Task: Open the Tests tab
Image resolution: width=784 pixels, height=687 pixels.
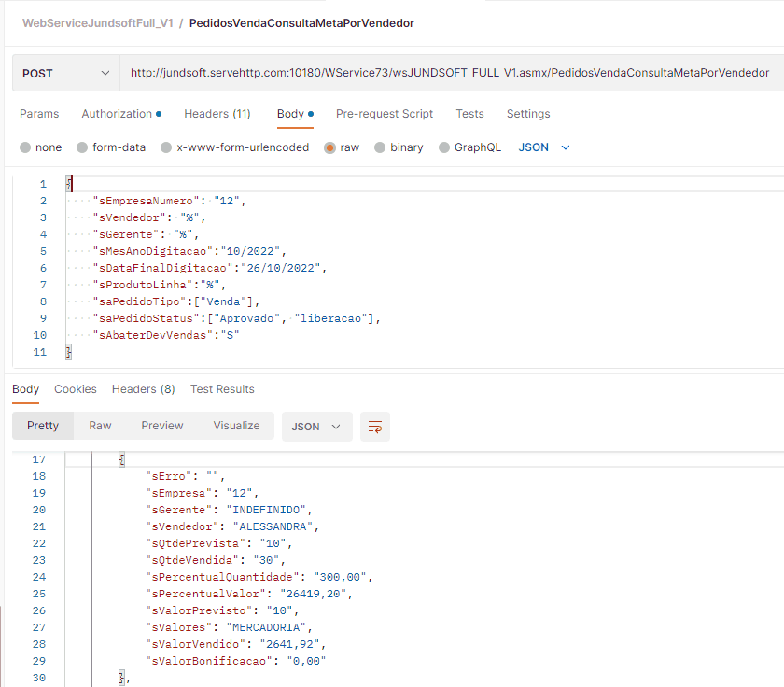Action: (469, 114)
